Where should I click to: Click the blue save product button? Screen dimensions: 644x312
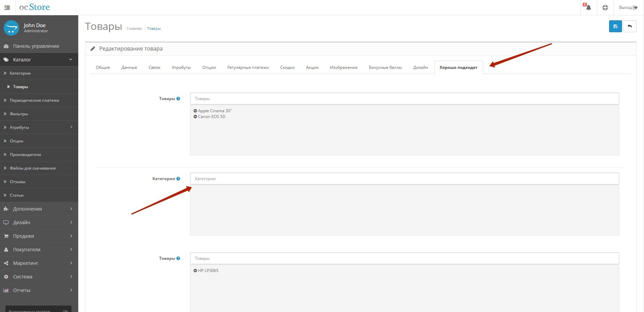coord(615,26)
